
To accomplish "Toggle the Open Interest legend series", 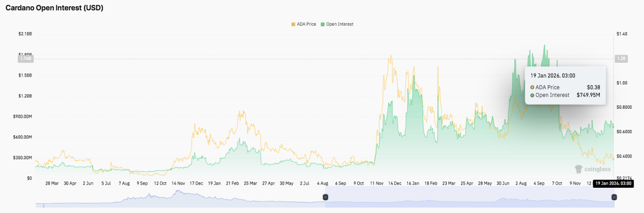I will point(340,24).
